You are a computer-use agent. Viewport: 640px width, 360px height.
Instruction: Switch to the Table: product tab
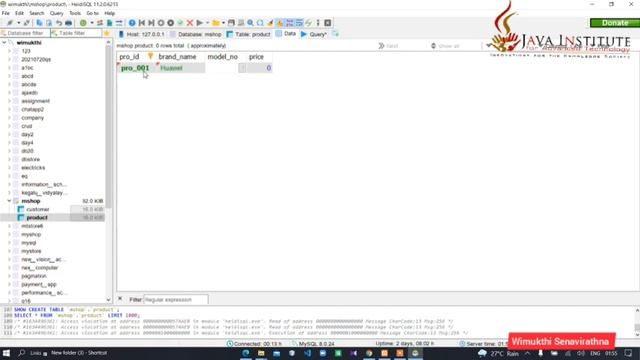tap(248, 34)
